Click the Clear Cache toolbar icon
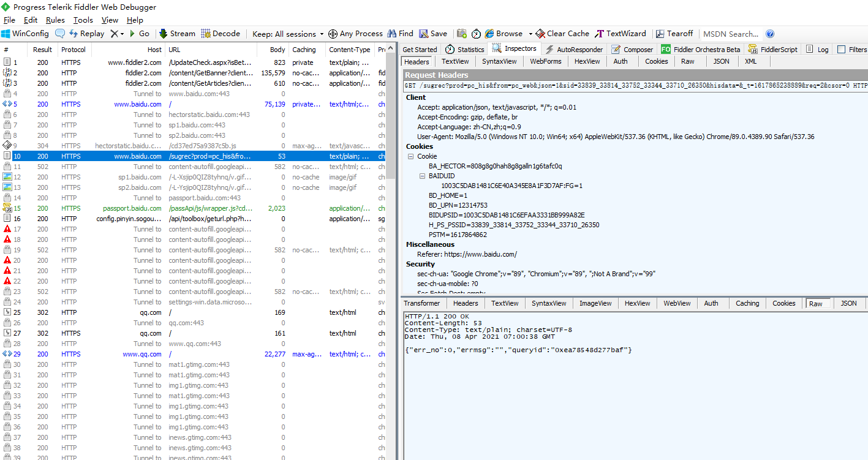The height and width of the screenshot is (460, 868). [562, 34]
